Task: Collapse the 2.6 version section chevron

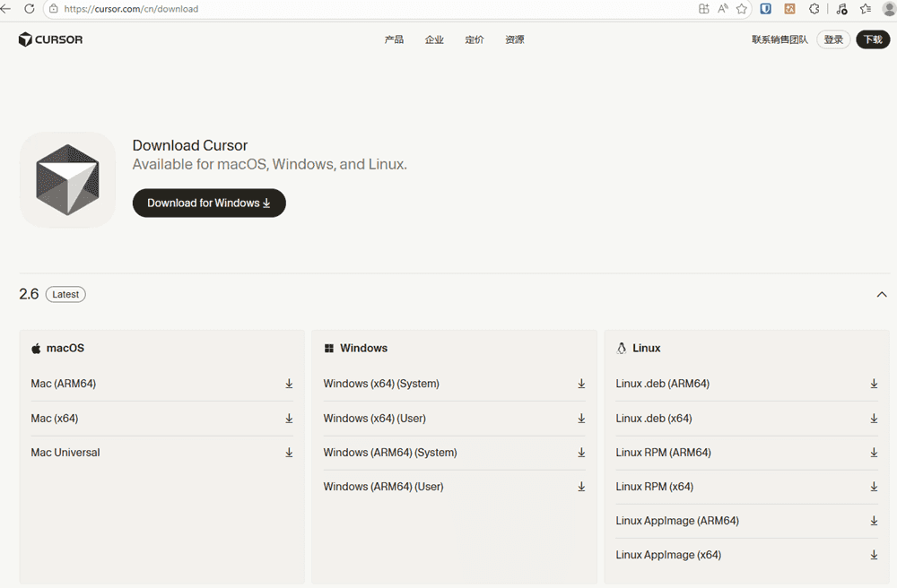Action: (x=881, y=294)
